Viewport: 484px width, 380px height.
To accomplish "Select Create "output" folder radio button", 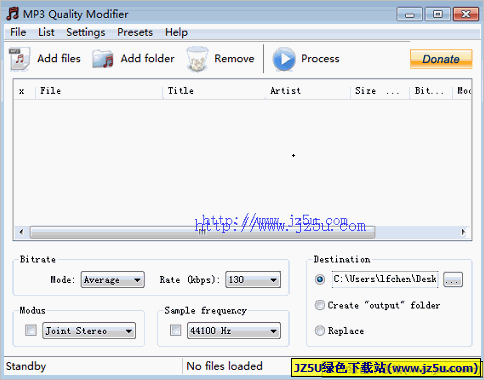I will (x=320, y=305).
